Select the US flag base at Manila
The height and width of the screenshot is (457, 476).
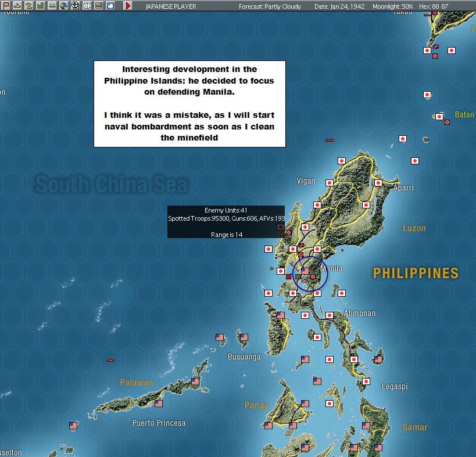coord(305,271)
